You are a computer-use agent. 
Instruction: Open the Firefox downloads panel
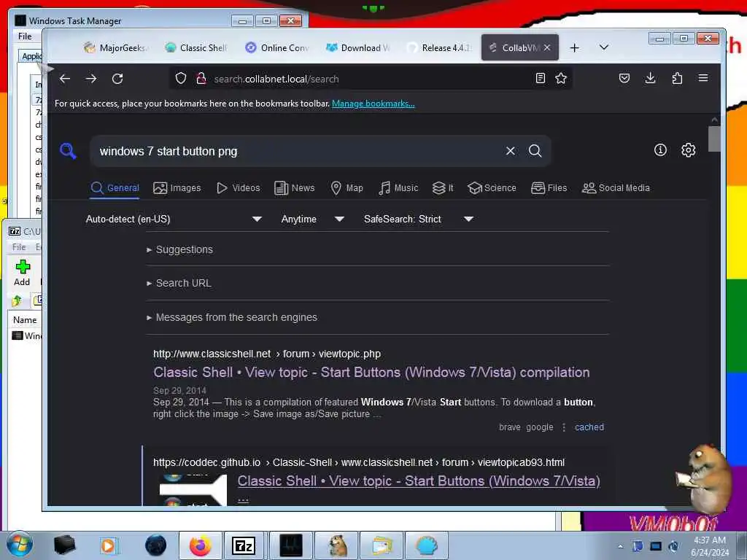(650, 78)
